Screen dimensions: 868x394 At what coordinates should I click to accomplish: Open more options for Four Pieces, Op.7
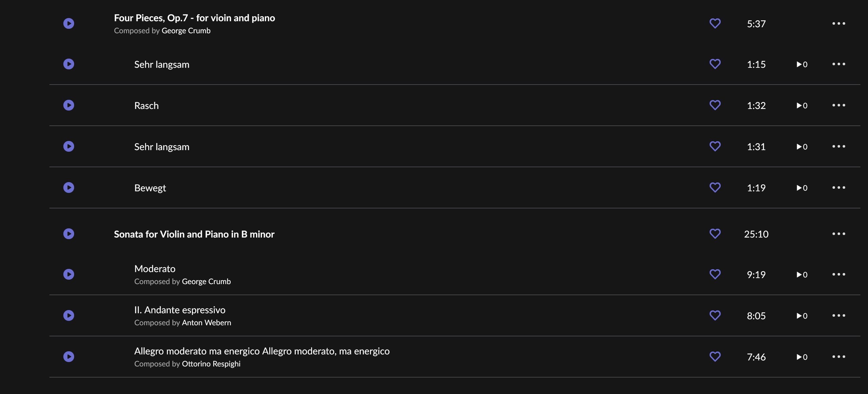(x=839, y=23)
